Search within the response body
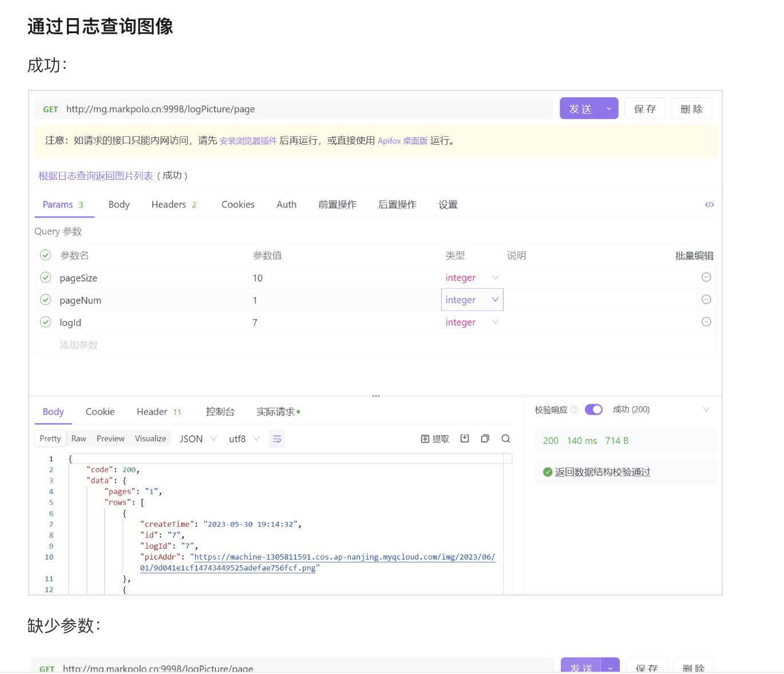 (506, 439)
